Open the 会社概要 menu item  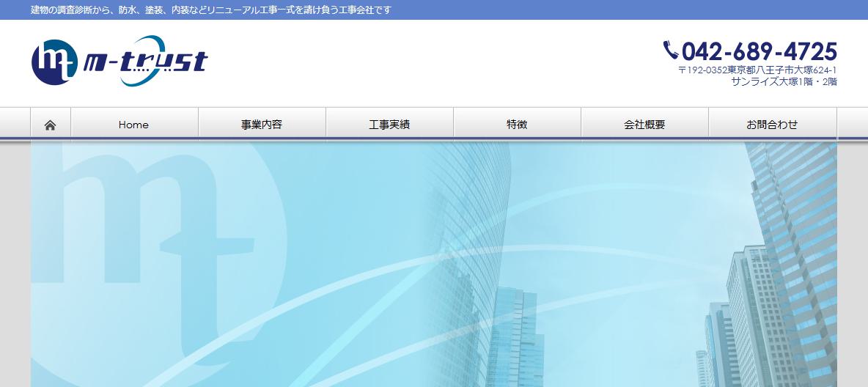644,124
